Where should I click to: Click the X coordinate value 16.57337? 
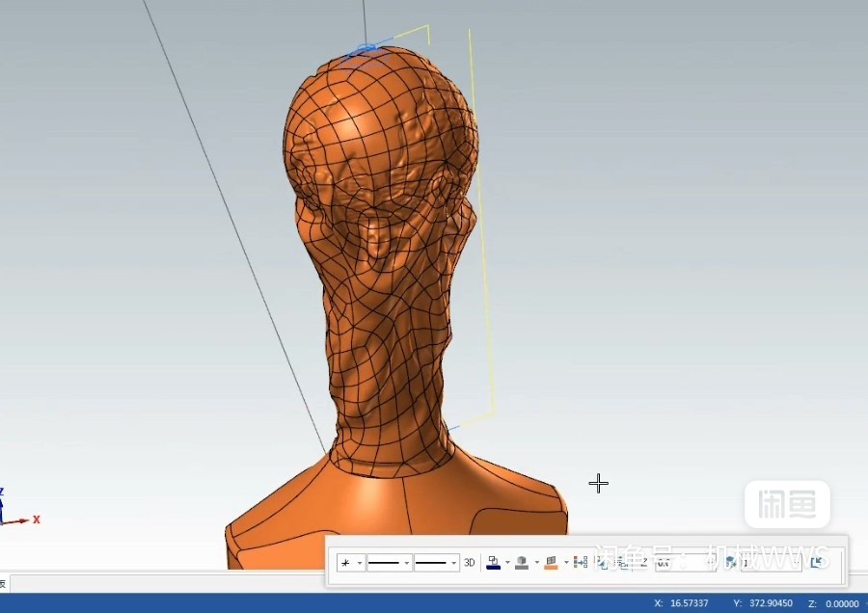point(690,603)
